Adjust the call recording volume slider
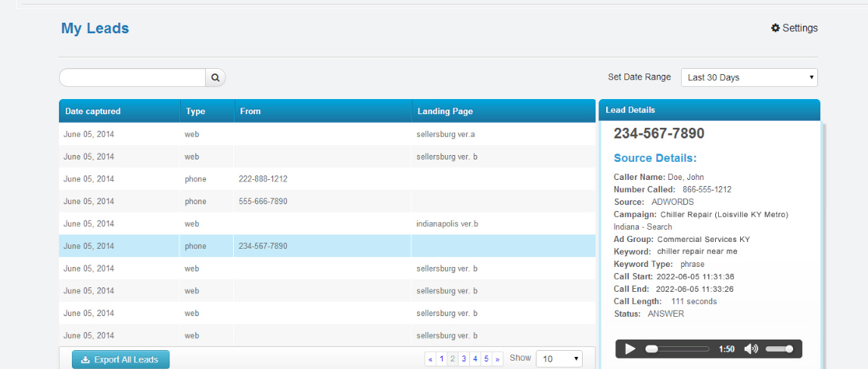 point(779,349)
